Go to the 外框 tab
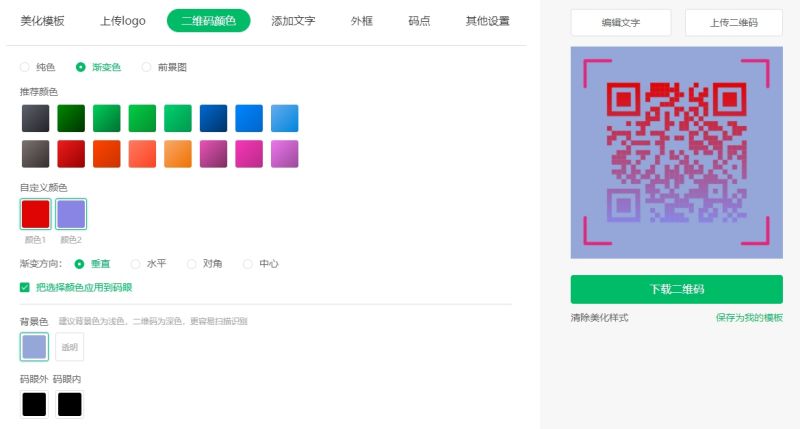 pos(363,20)
